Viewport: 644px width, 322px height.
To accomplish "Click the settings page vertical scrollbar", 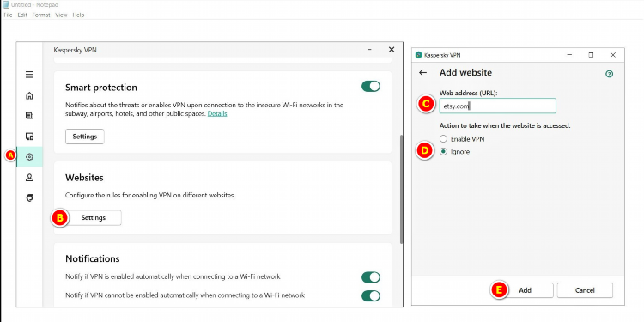I will pyautogui.click(x=401, y=189).
